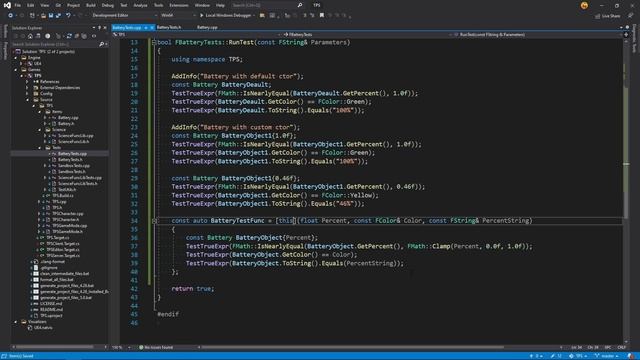Collapse the RunTest function outline toggle
640x360 pixels.
click(x=154, y=42)
